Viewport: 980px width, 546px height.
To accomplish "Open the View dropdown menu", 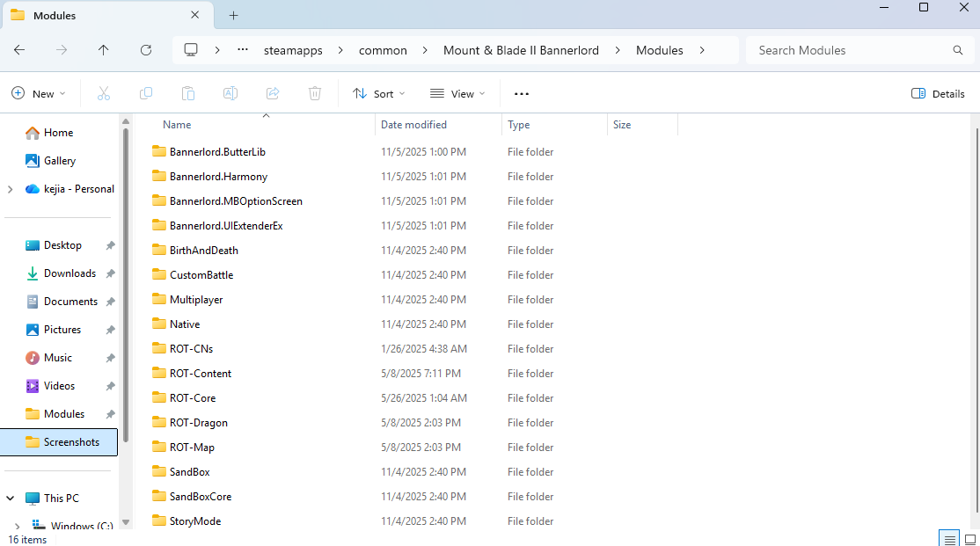I will [x=457, y=93].
